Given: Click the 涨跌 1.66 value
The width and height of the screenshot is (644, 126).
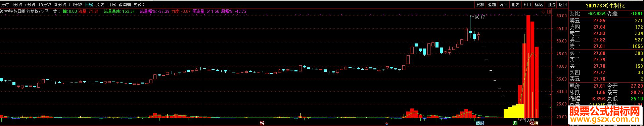Looking at the screenshot, I should tap(600, 92).
